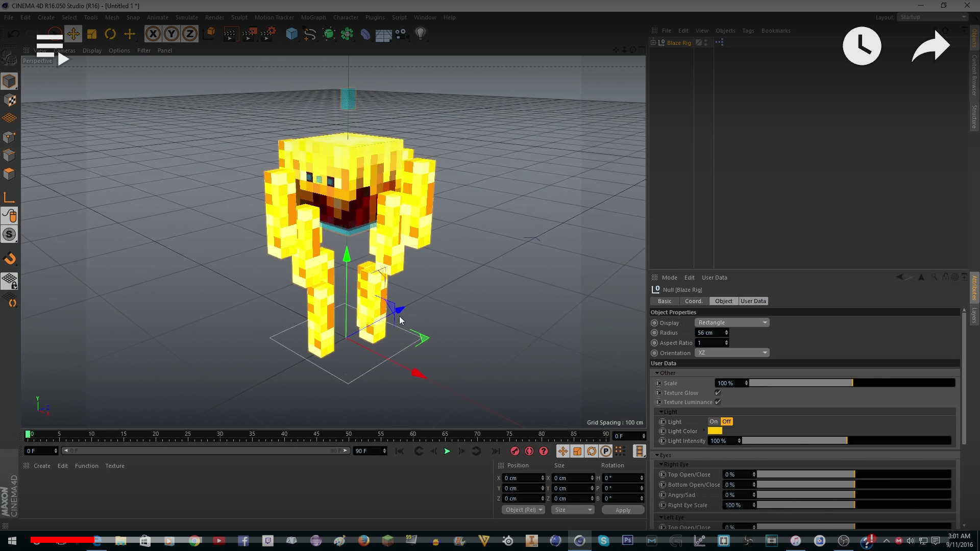Screen dimensions: 980x551
Task: Toggle Texture Glow checkbox
Action: (x=718, y=393)
